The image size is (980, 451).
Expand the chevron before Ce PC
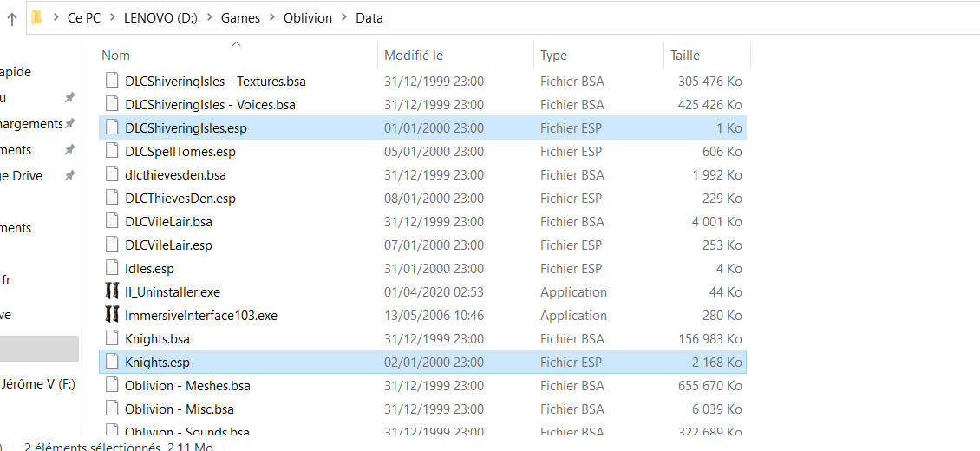(x=56, y=18)
